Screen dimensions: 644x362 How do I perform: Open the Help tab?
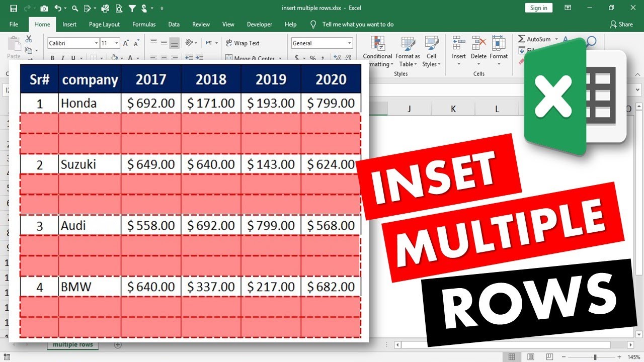point(290,24)
